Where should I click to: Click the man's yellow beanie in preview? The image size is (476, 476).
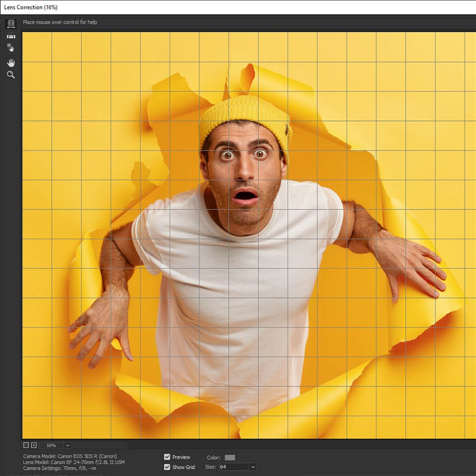click(x=245, y=114)
